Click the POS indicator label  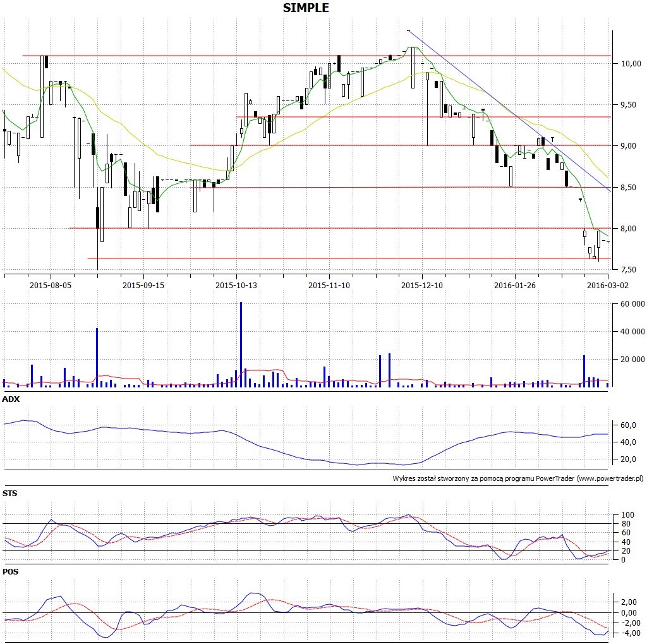pos(10,572)
